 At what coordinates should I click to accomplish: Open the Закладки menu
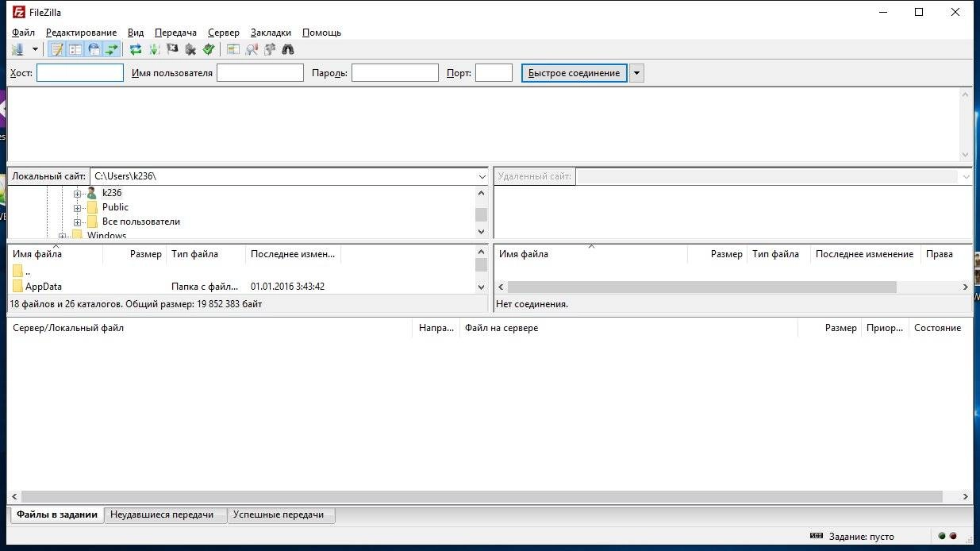click(x=271, y=33)
